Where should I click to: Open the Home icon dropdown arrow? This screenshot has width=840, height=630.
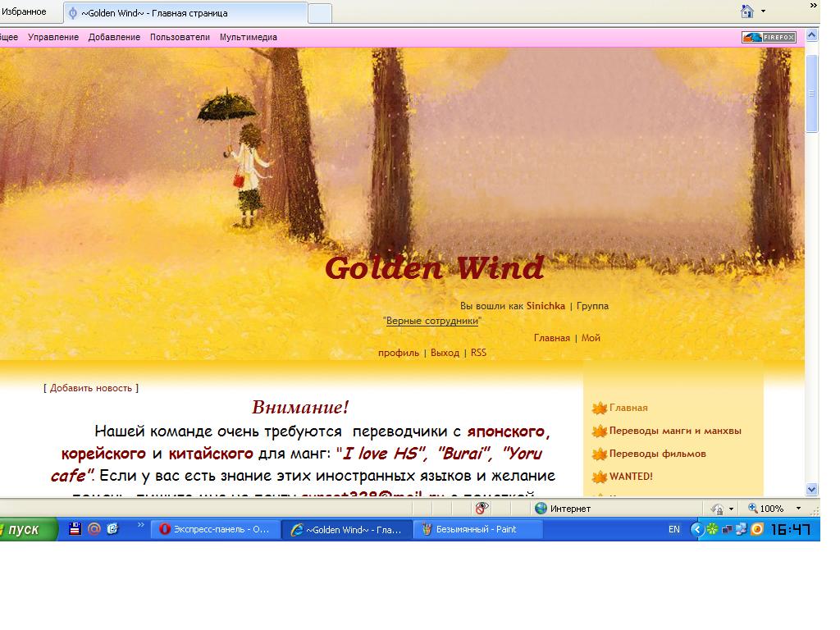[763, 11]
